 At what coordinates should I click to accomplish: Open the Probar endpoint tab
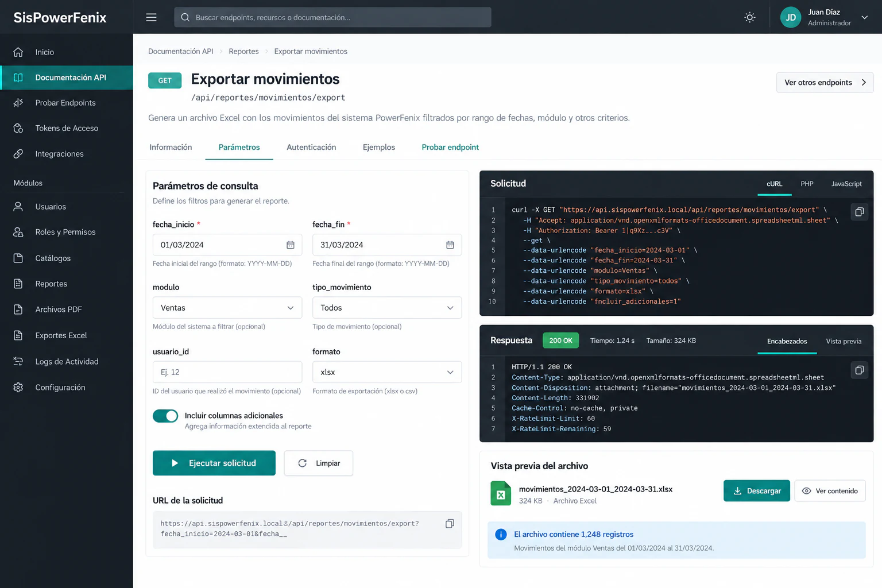[450, 148]
